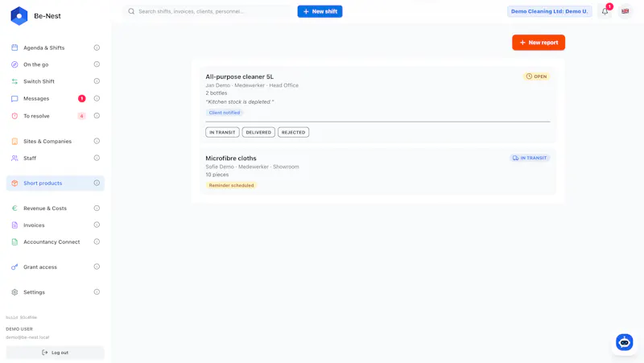The height and width of the screenshot is (363, 644).
Task: Click the On the go compass icon
Action: tap(14, 64)
